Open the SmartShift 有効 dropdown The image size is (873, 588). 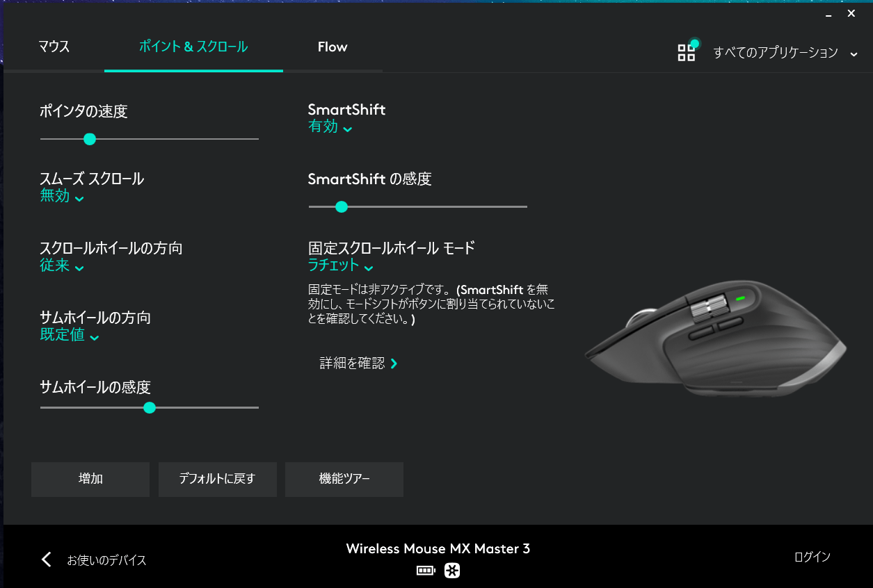pos(330,126)
